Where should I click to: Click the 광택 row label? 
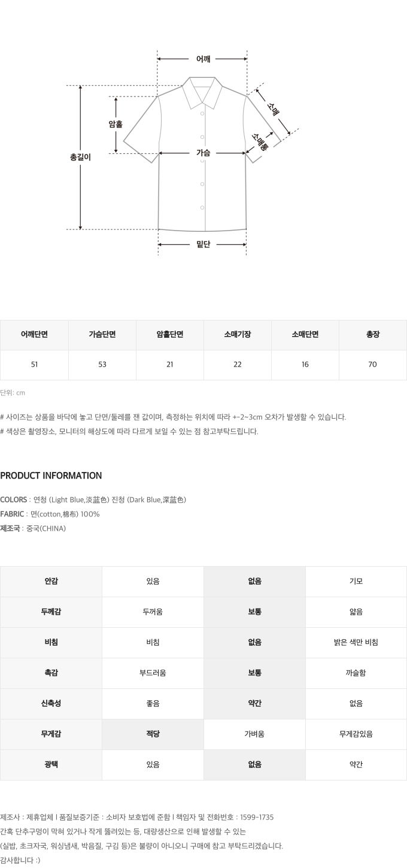51,765
